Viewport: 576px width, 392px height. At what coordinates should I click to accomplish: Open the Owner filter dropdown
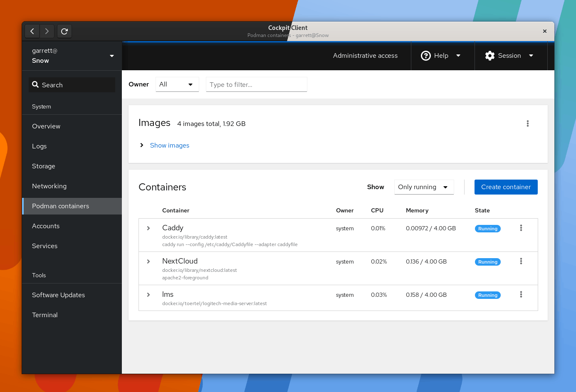177,84
